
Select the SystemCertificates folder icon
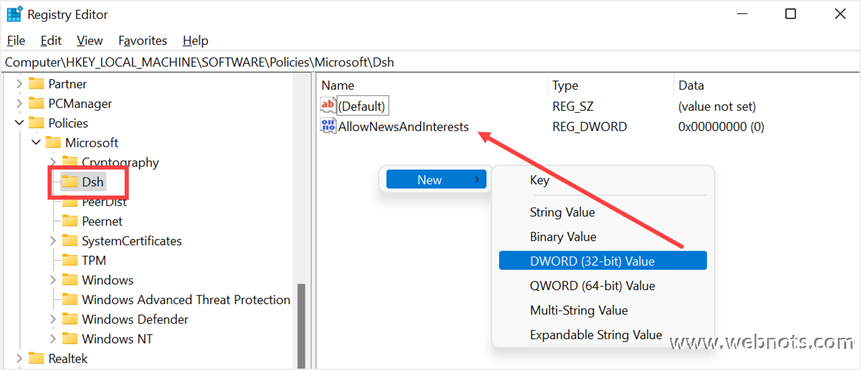pos(69,240)
